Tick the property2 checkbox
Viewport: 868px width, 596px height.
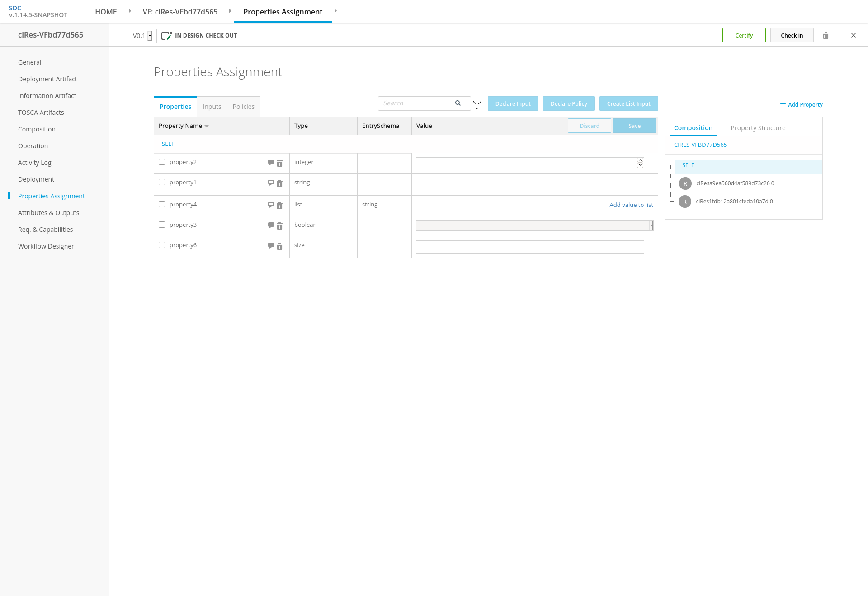pyautogui.click(x=162, y=162)
